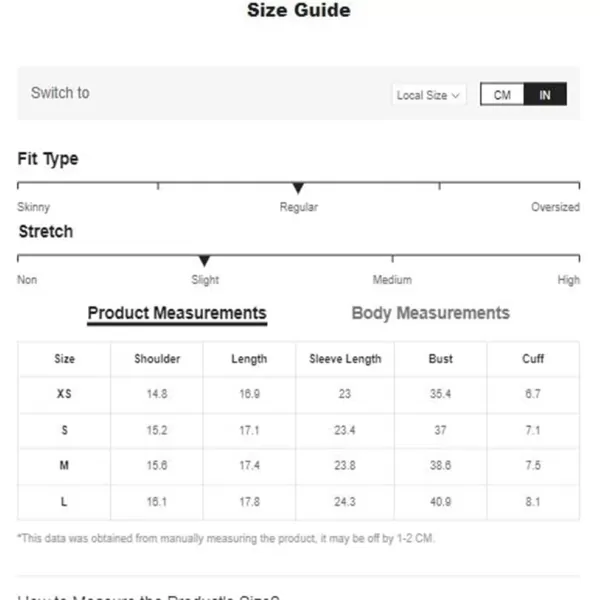Click the Bust column header
This screenshot has width=600, height=600.
[x=440, y=359]
